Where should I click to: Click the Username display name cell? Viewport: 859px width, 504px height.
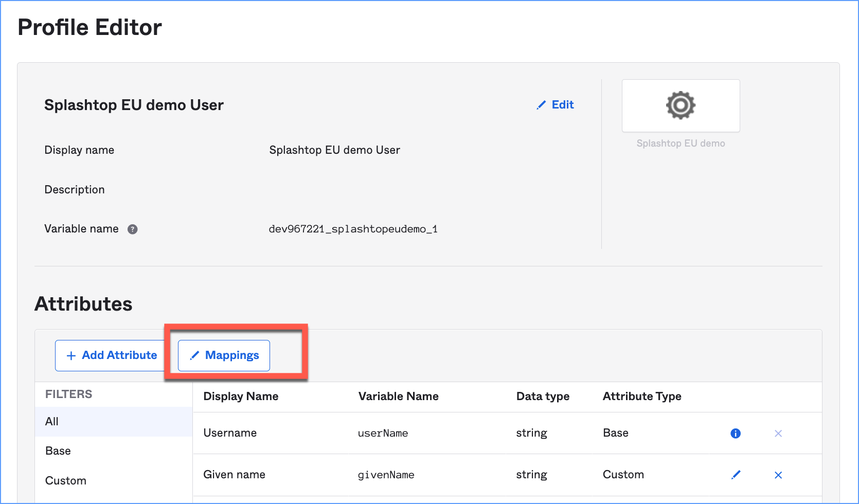[230, 433]
